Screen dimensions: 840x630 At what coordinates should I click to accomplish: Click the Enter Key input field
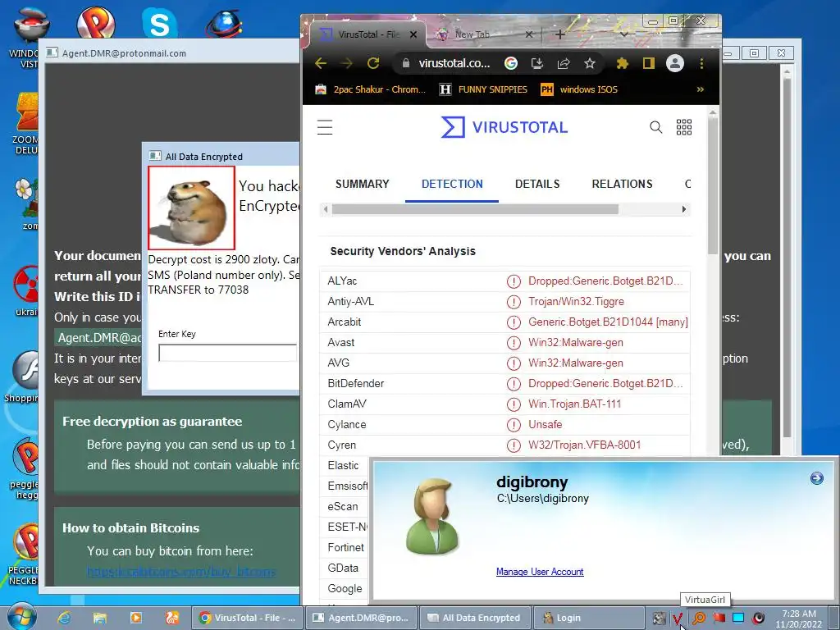[228, 353]
